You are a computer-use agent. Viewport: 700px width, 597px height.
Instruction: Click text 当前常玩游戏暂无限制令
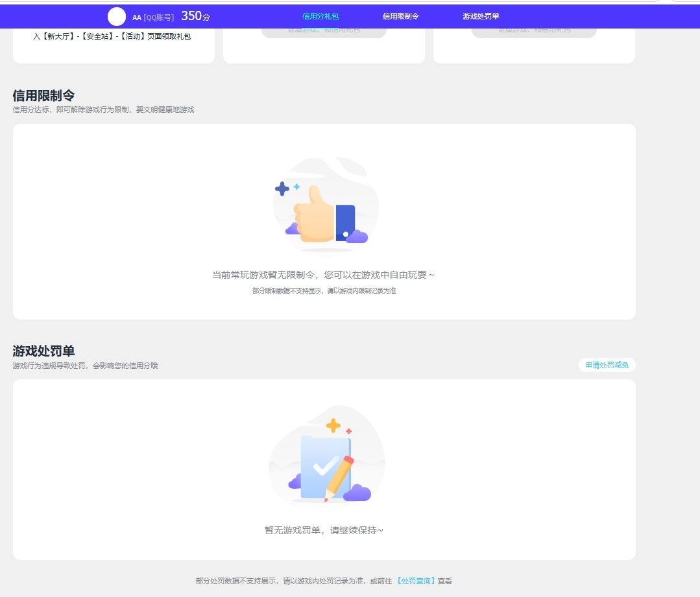coord(263,275)
